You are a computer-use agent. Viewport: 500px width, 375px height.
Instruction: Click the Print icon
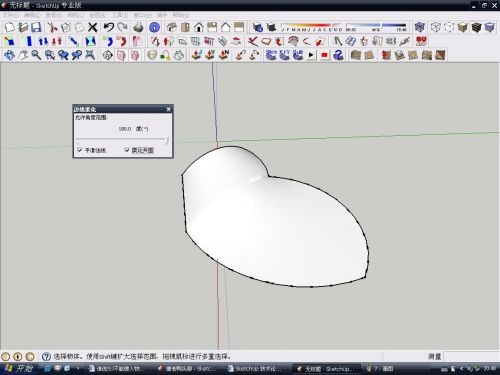click(138, 27)
